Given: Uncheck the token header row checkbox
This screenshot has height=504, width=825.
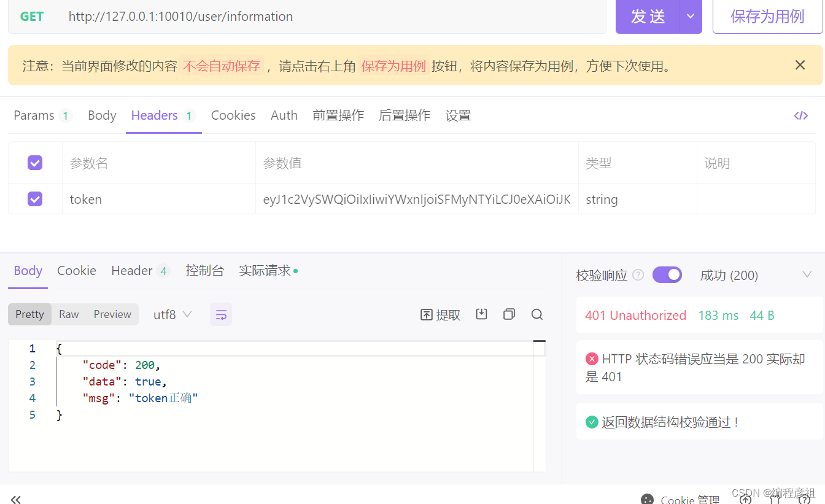Looking at the screenshot, I should point(35,199).
